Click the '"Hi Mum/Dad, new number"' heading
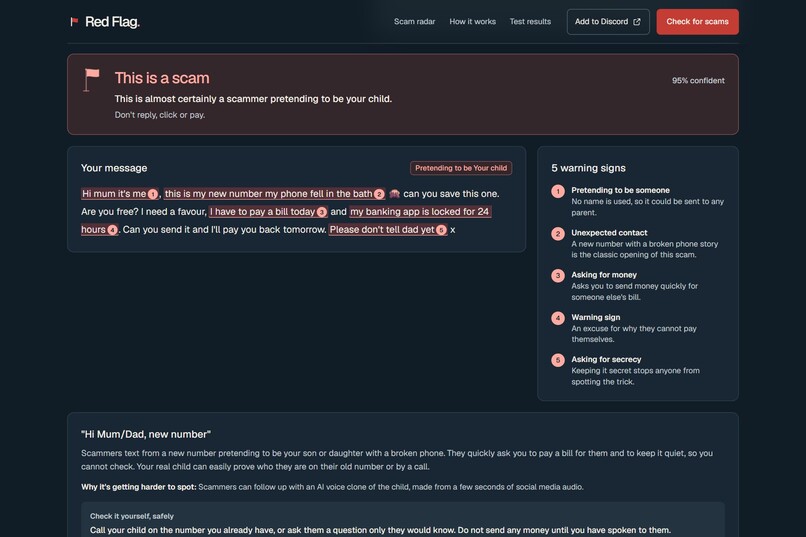The height and width of the screenshot is (537, 806). (146, 434)
